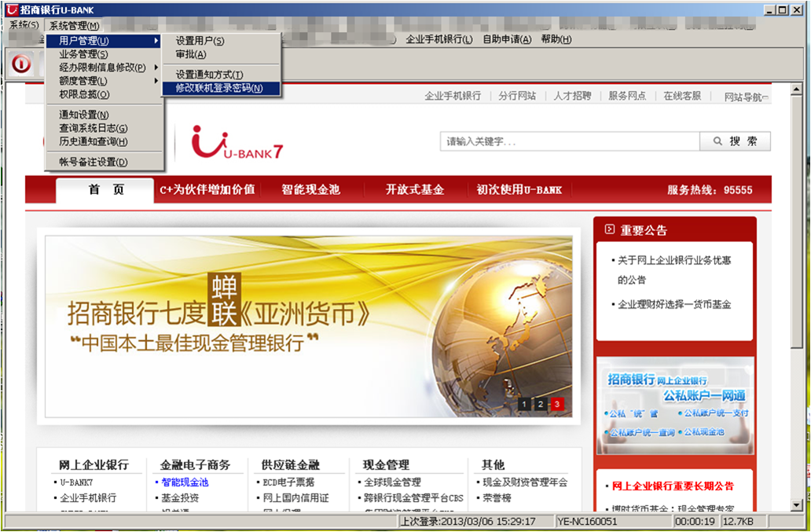Show banner slide 1
The width and height of the screenshot is (811, 532).
(524, 404)
